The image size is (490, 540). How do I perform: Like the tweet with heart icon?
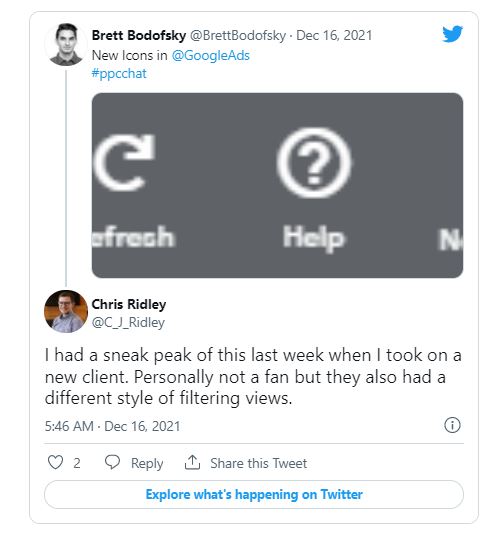[x=55, y=462]
